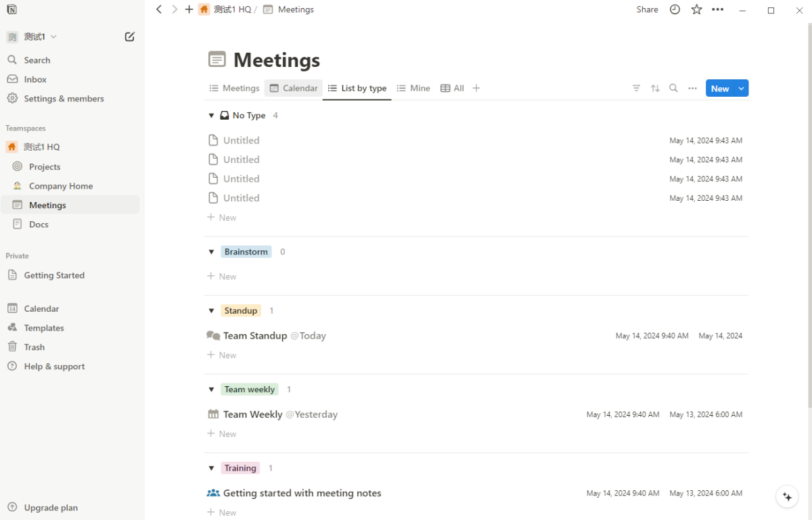This screenshot has height=520, width=812.
Task: Open the 测试1 workspace switcher
Action: 32,37
